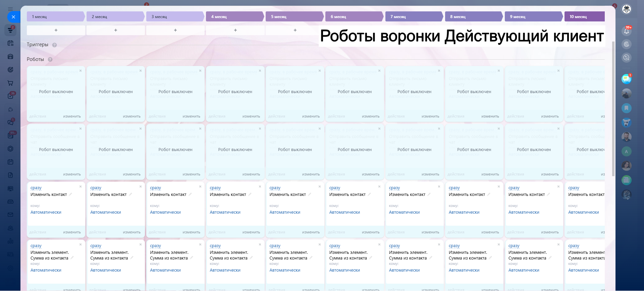Click the shopping cart icon in left sidebar
Image resolution: width=644 pixels, height=291 pixels.
coord(10,83)
